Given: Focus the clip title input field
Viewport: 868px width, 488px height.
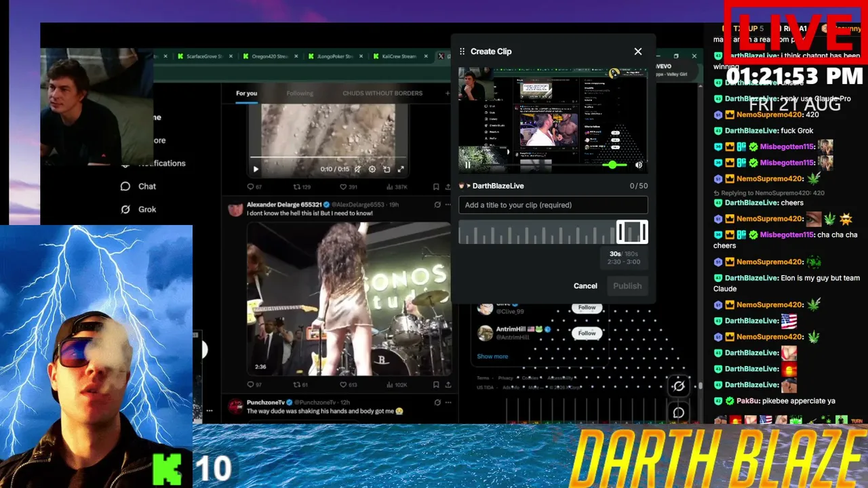Looking at the screenshot, I should click(553, 205).
